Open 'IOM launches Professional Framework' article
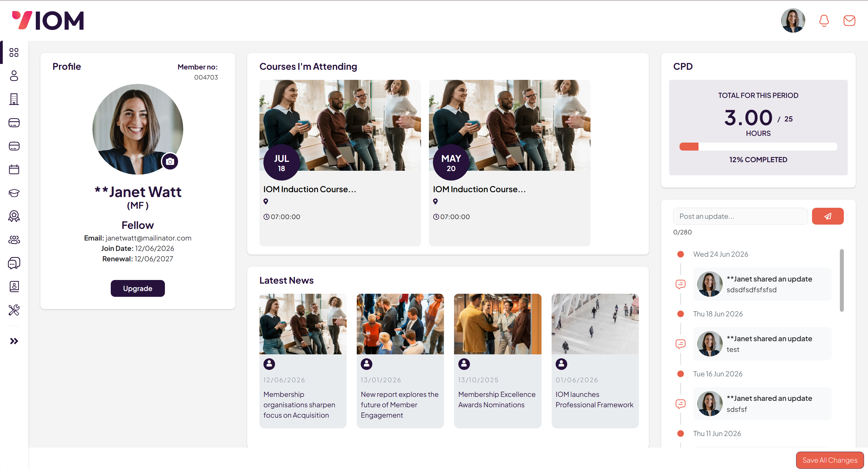The width and height of the screenshot is (868, 470). 594,400
